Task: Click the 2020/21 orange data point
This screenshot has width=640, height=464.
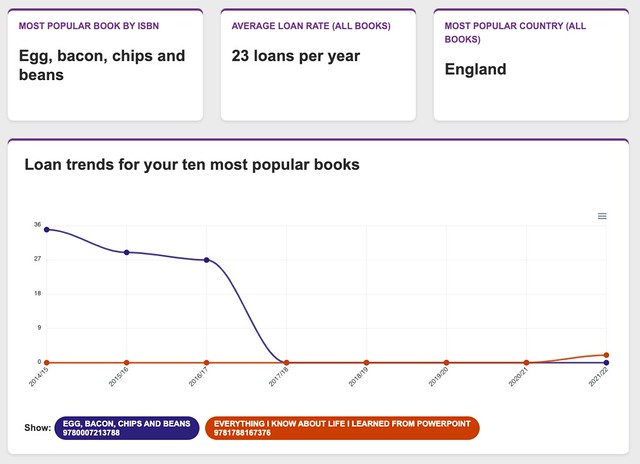Action: (527, 363)
